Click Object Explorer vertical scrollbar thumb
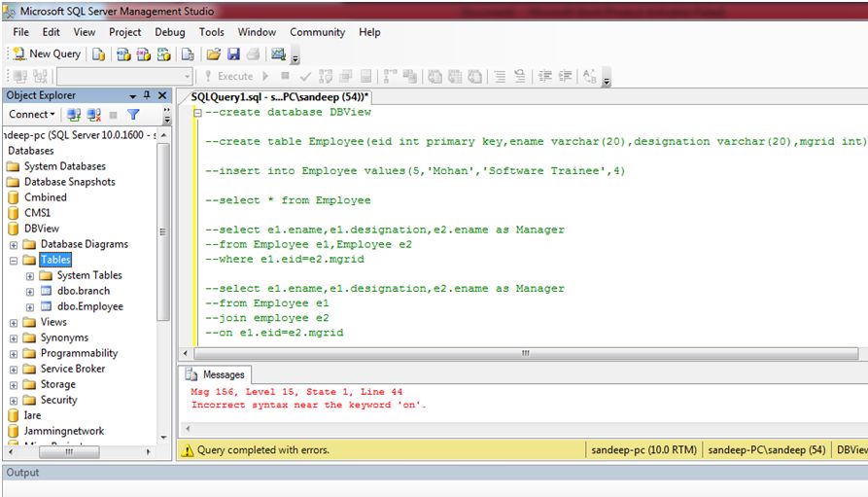The image size is (868, 497). pos(162,231)
